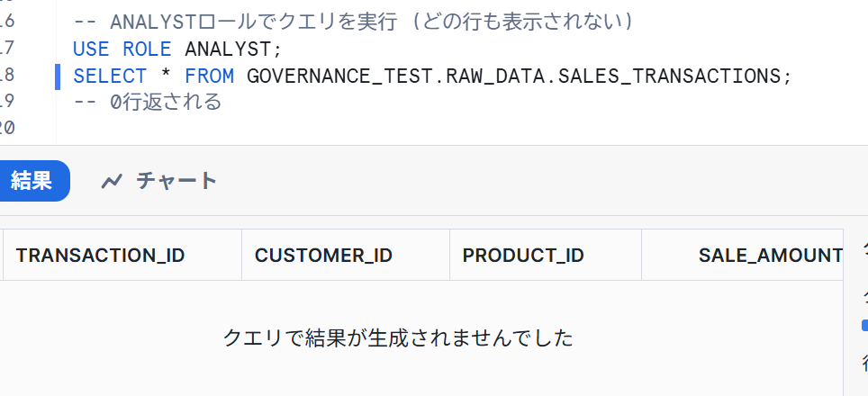868x396 pixels.
Task: Click the ROLE keyword in the editor
Action: click(148, 49)
